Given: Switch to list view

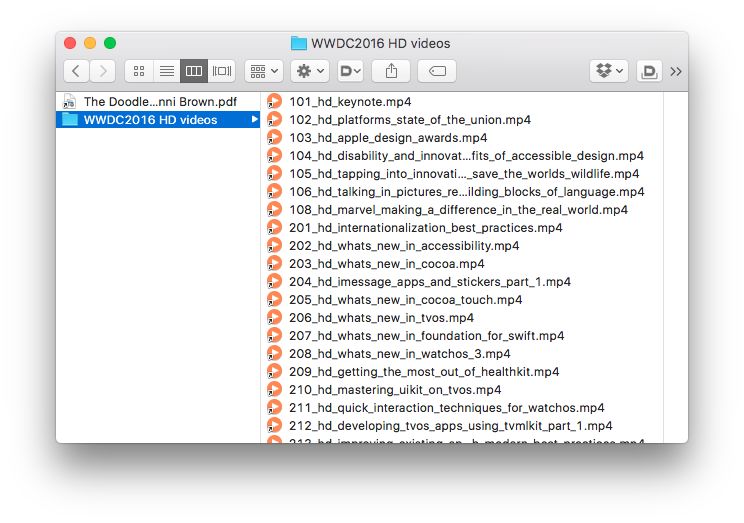Looking at the screenshot, I should click(167, 71).
